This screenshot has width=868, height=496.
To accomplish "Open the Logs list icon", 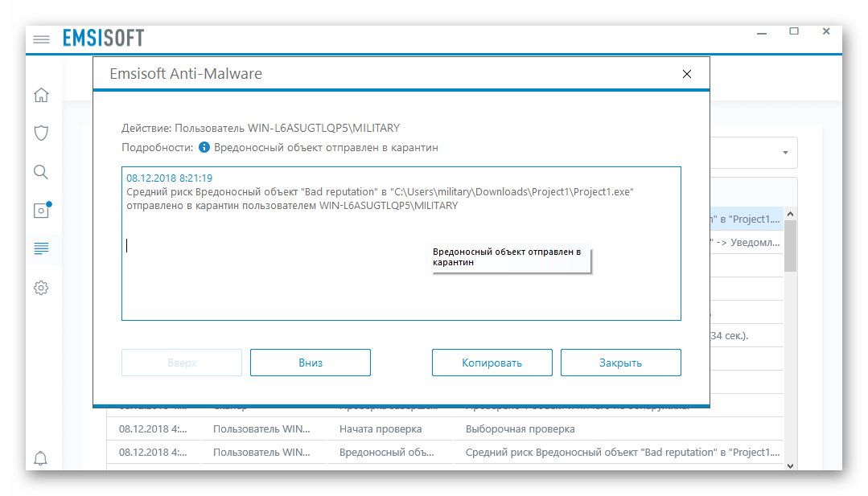I will click(41, 249).
